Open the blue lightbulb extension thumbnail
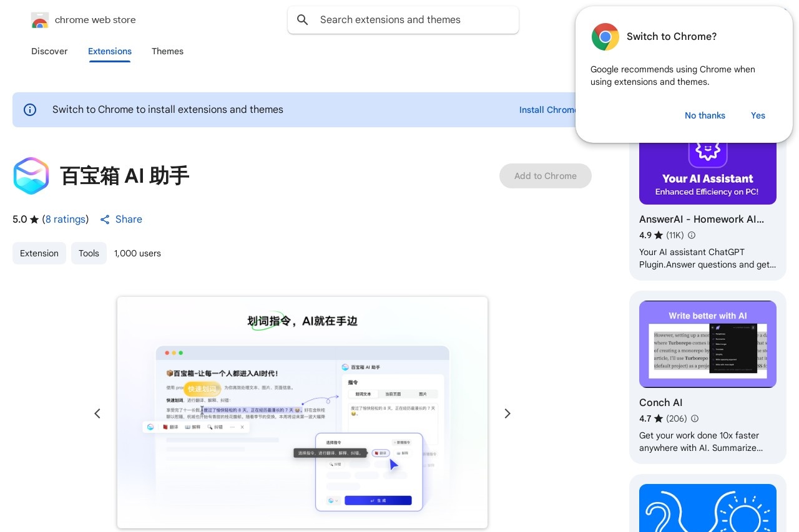The width and height of the screenshot is (799, 532). (708, 508)
